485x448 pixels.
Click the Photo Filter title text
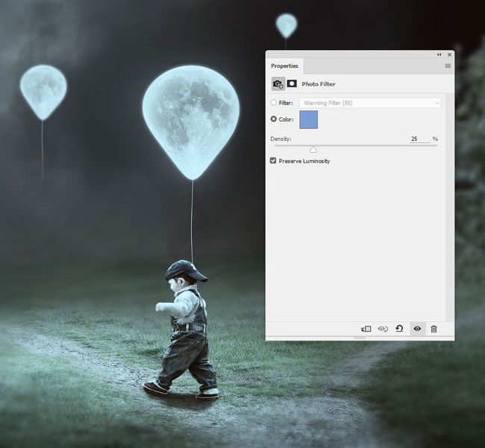point(319,84)
